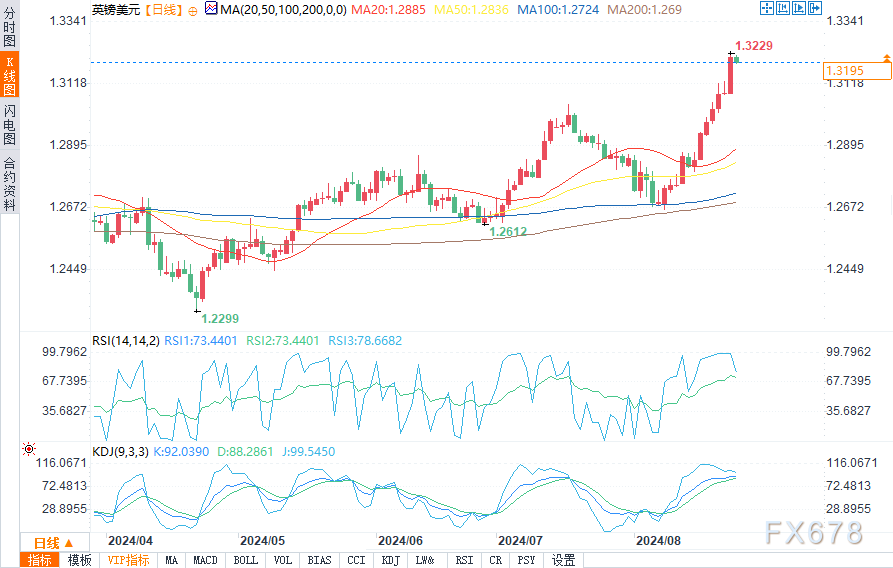Image resolution: width=893 pixels, height=568 pixels.
Task: Click the K:92.0390 value
Action: [182, 452]
